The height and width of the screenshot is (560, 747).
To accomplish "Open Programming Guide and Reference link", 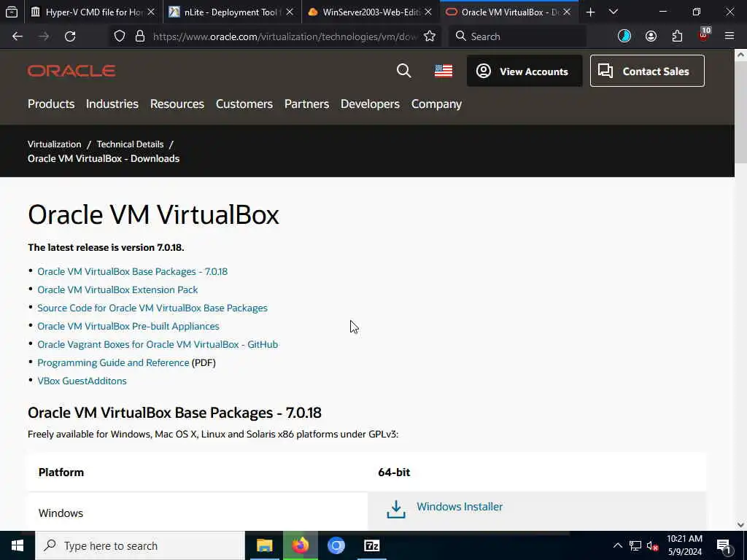I will pyautogui.click(x=113, y=362).
